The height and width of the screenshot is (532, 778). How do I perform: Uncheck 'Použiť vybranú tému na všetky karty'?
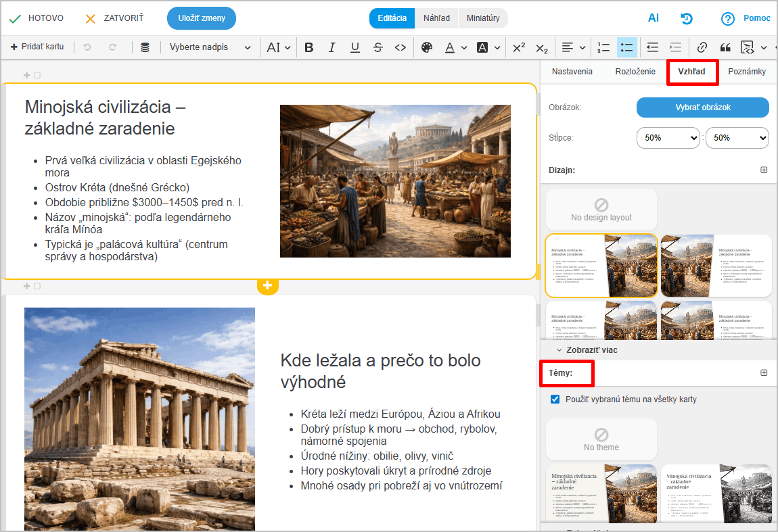pos(555,400)
